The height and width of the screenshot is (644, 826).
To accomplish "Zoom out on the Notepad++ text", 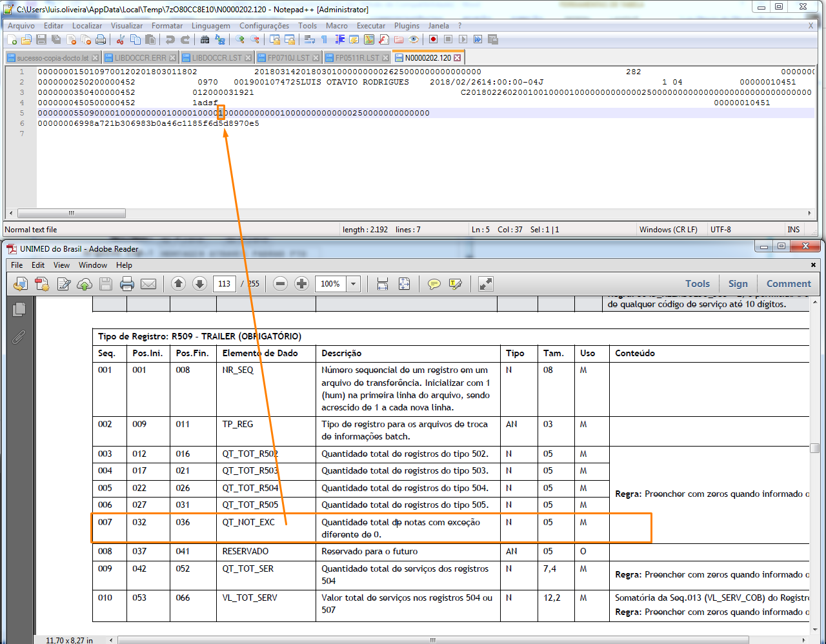I will tap(255, 39).
